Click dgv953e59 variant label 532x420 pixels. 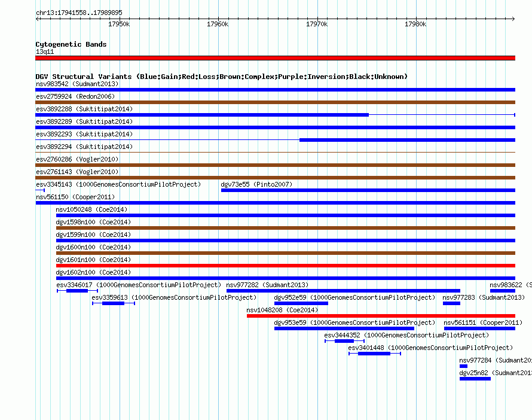pos(354,322)
